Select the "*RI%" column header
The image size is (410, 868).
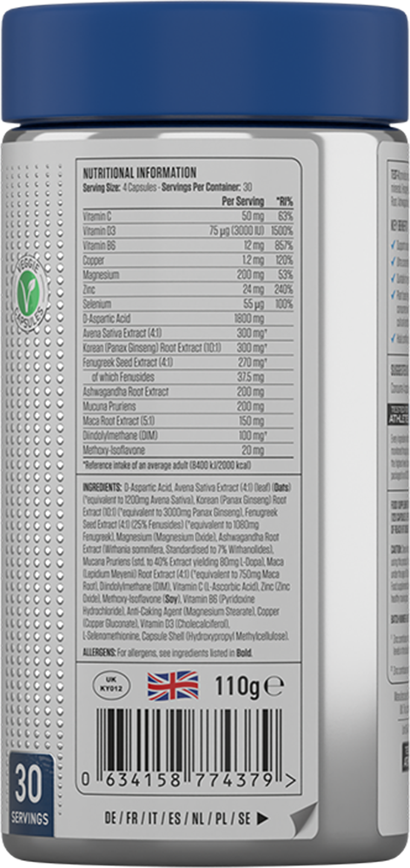pos(284,201)
